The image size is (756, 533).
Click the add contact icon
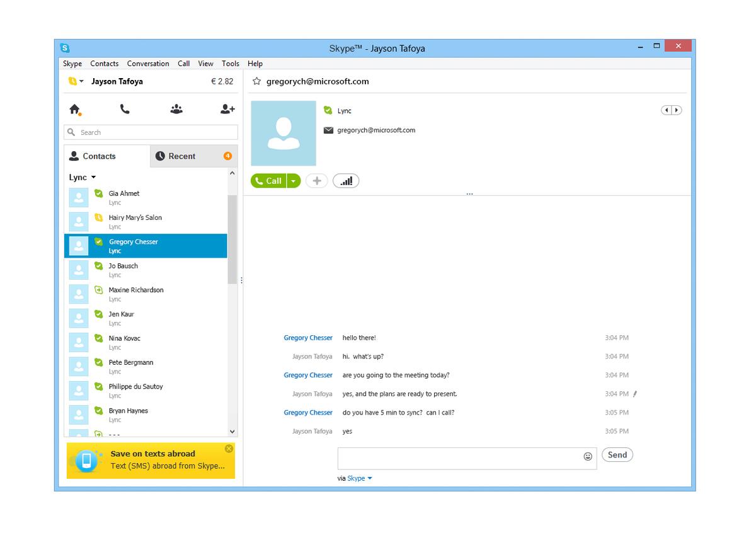click(227, 109)
